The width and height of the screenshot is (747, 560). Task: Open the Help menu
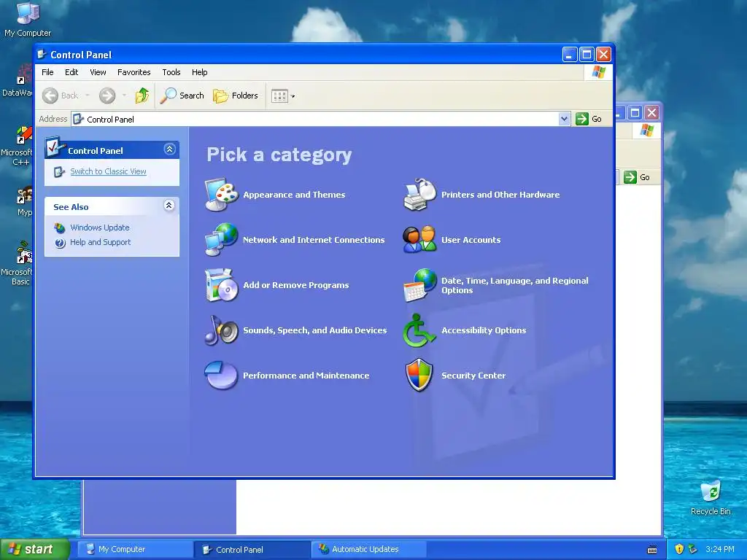(x=200, y=72)
